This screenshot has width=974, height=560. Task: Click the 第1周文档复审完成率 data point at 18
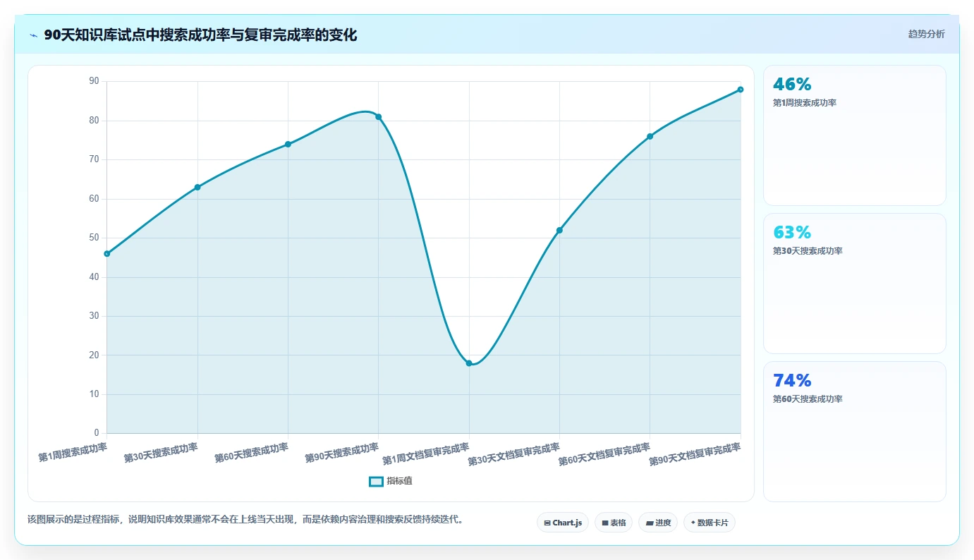point(469,363)
